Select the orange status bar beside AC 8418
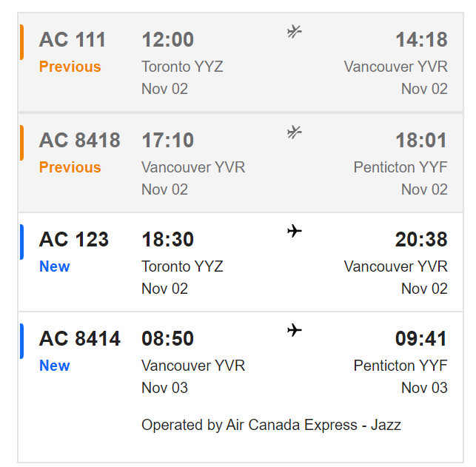The height and width of the screenshot is (467, 476). click(21, 143)
